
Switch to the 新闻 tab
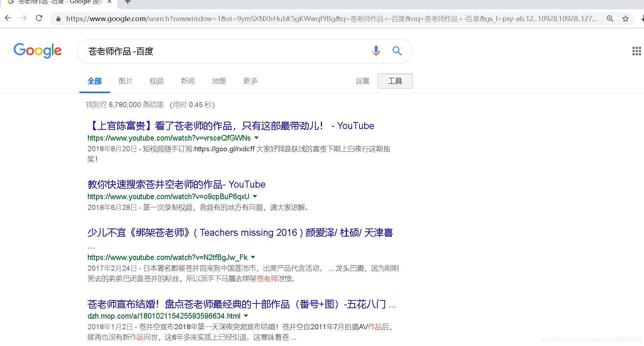[188, 81]
